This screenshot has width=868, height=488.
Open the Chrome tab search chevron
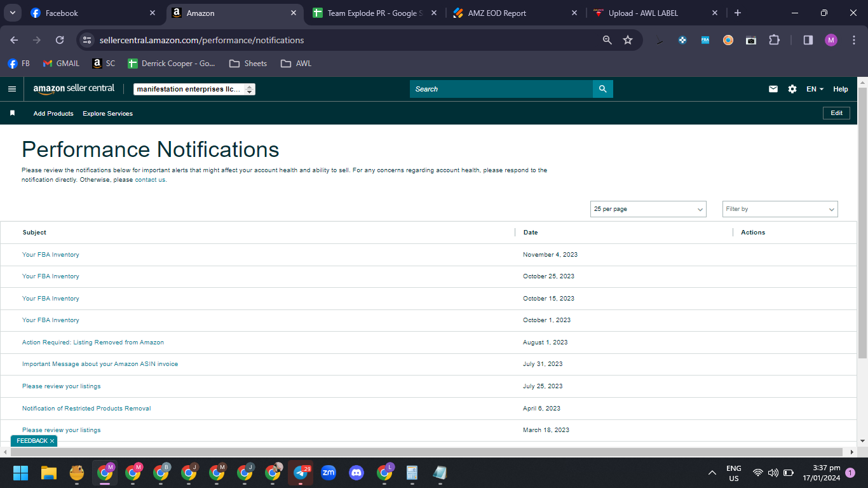[12, 13]
